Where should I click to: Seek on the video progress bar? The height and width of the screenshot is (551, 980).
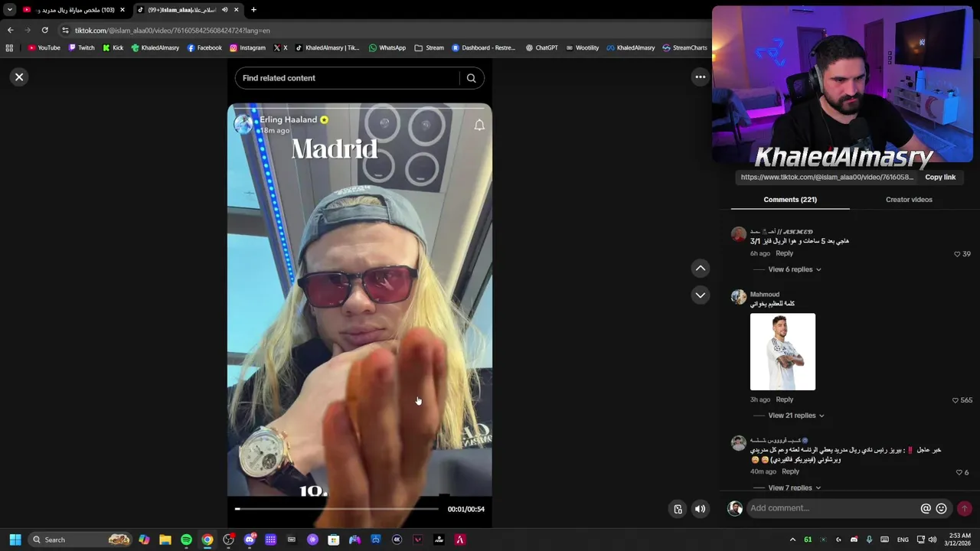(337, 509)
